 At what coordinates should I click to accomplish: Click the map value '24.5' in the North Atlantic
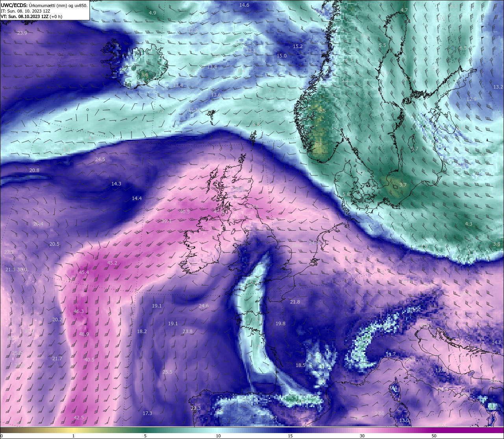coord(100,159)
